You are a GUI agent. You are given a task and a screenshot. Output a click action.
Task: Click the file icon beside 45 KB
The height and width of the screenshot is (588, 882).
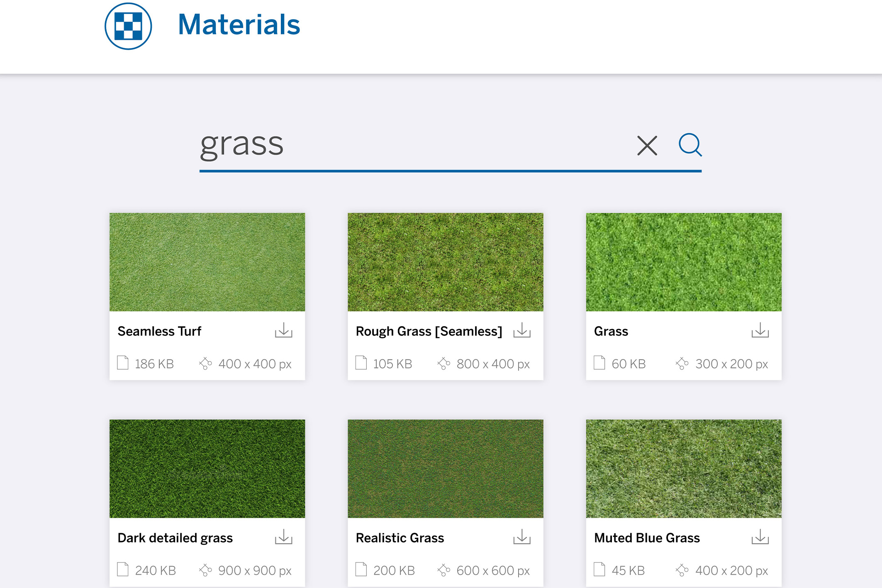(x=599, y=569)
